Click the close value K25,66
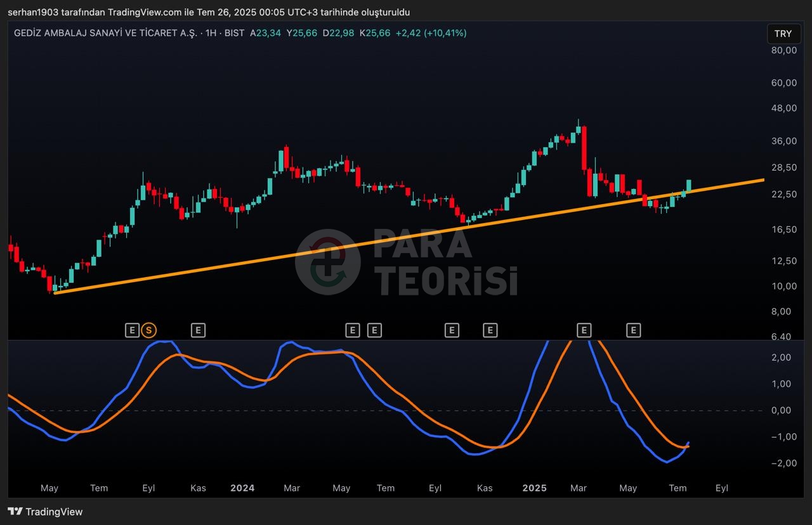Image resolution: width=812 pixels, height=525 pixels. coord(375,33)
